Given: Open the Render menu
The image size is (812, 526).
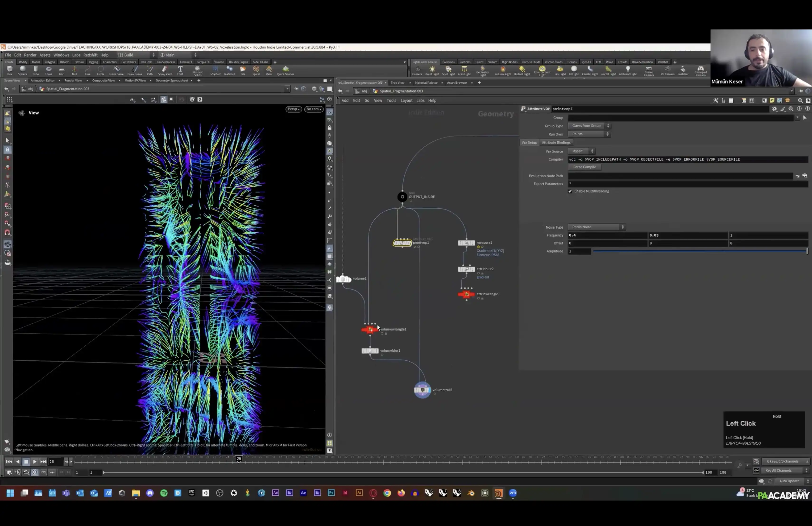Looking at the screenshot, I should pos(30,55).
